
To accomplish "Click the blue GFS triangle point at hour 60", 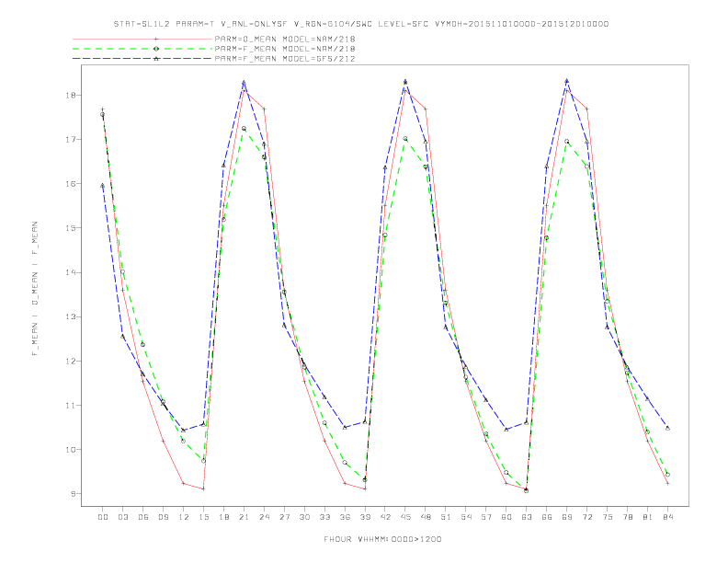I will (x=506, y=430).
